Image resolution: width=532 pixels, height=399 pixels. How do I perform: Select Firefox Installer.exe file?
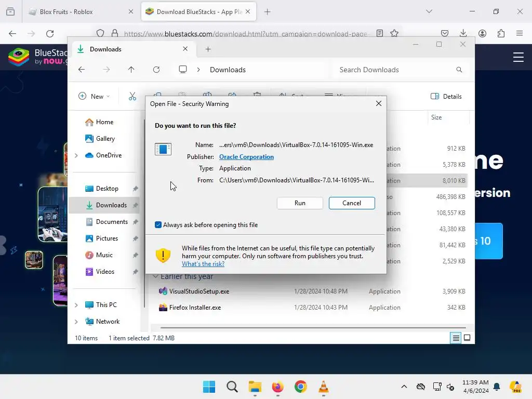tap(195, 308)
